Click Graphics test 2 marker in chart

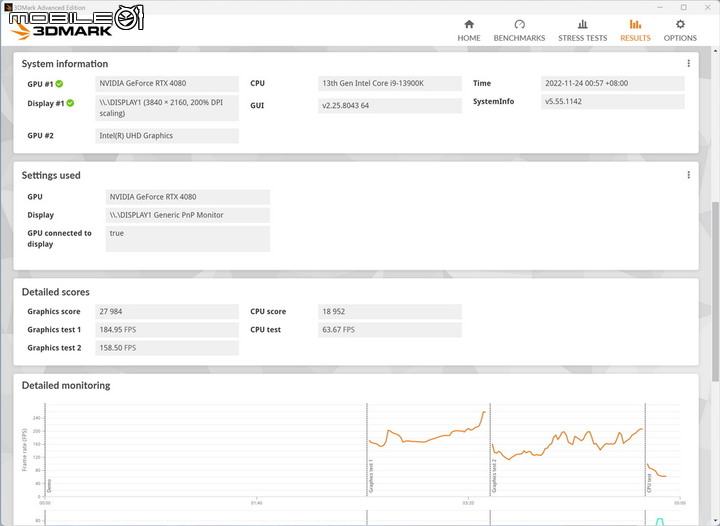coord(495,476)
